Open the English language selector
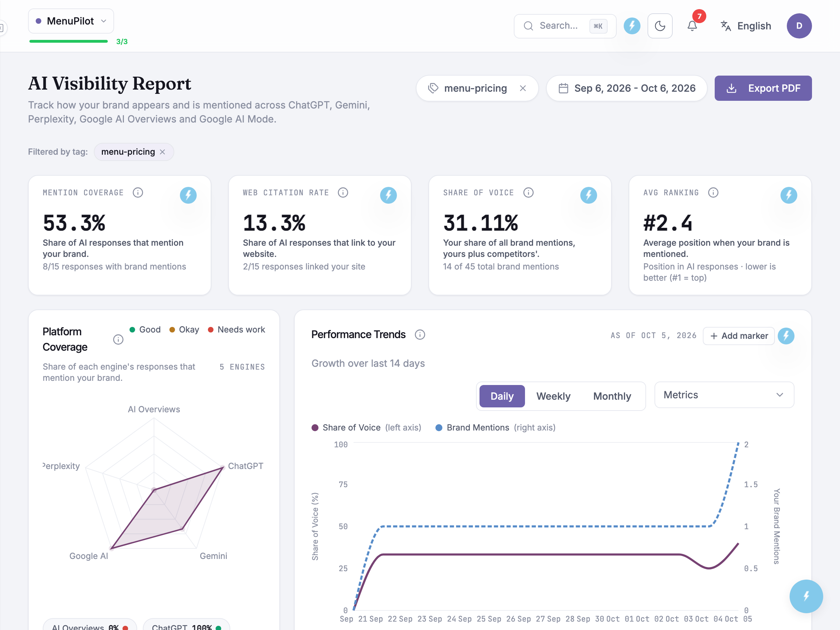 tap(746, 26)
